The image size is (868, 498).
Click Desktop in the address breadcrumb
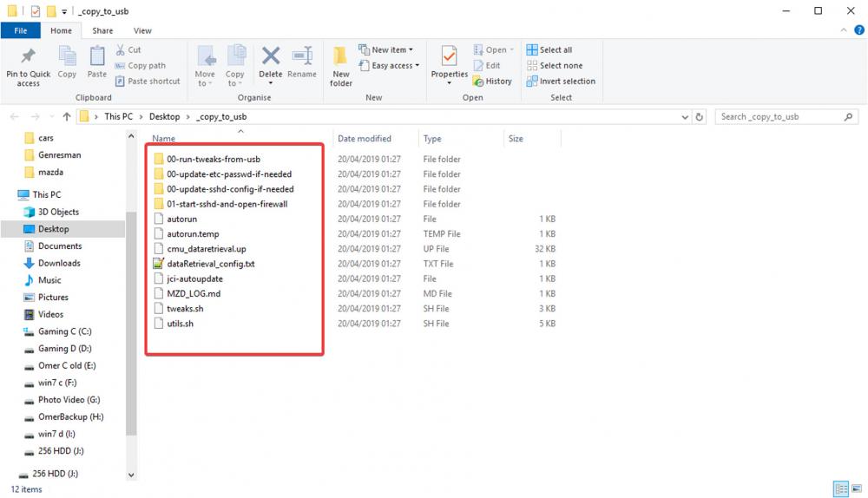pyautogui.click(x=164, y=117)
